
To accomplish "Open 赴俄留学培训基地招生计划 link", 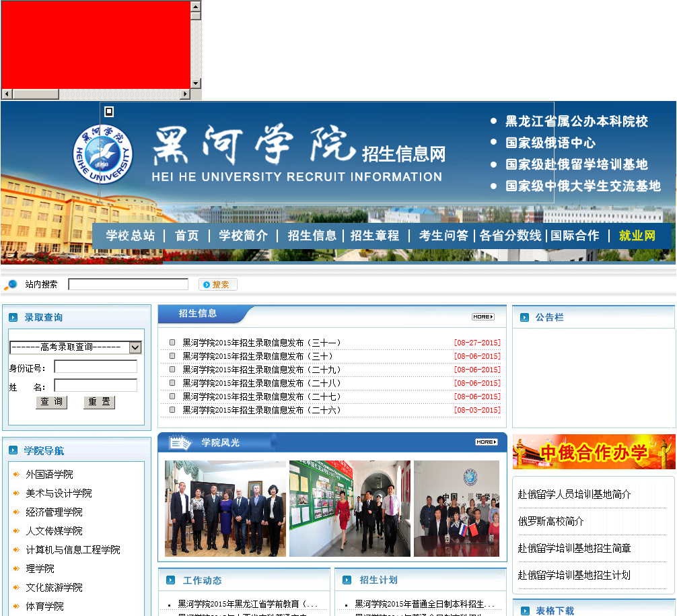I will pos(574,575).
